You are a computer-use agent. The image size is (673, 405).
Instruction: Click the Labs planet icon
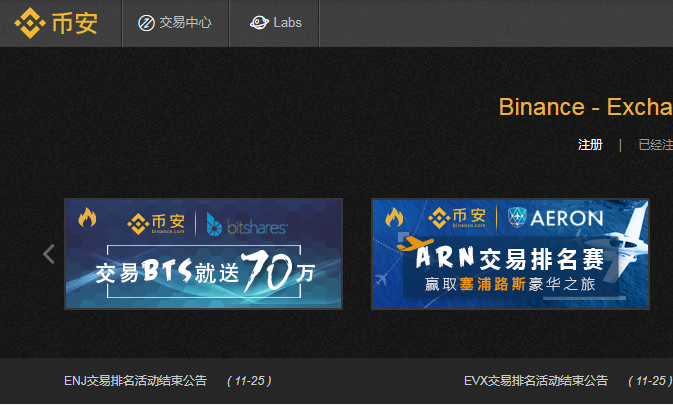[x=259, y=22]
